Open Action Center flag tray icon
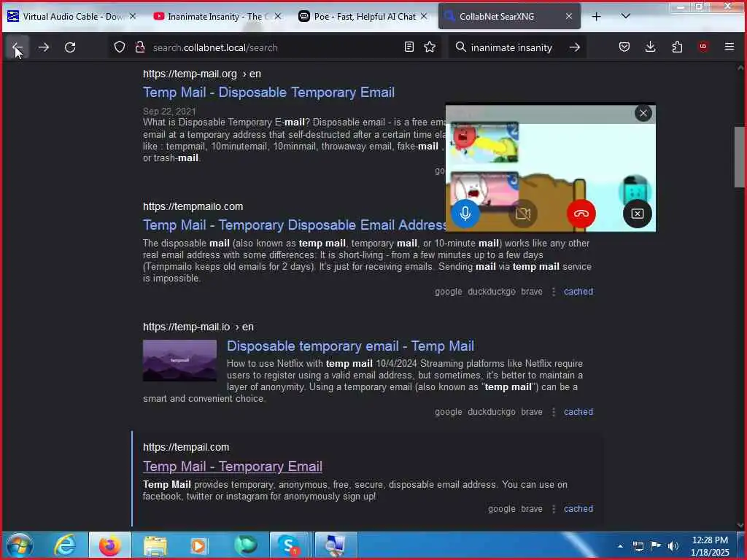 [656, 546]
